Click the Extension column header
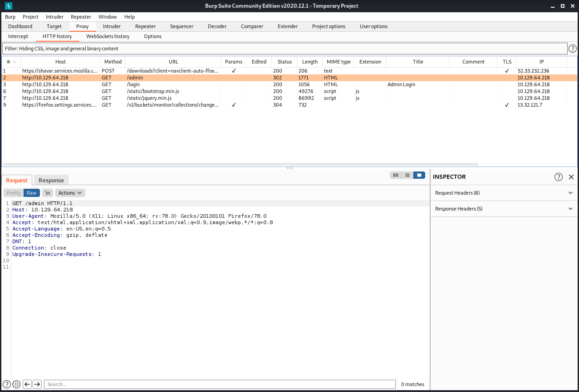579x392 pixels. 370,62
